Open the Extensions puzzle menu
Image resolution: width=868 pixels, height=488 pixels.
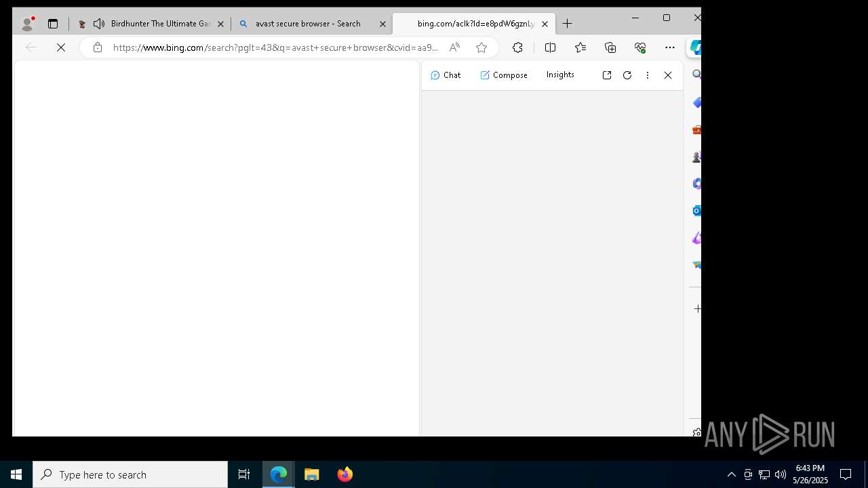coord(517,47)
